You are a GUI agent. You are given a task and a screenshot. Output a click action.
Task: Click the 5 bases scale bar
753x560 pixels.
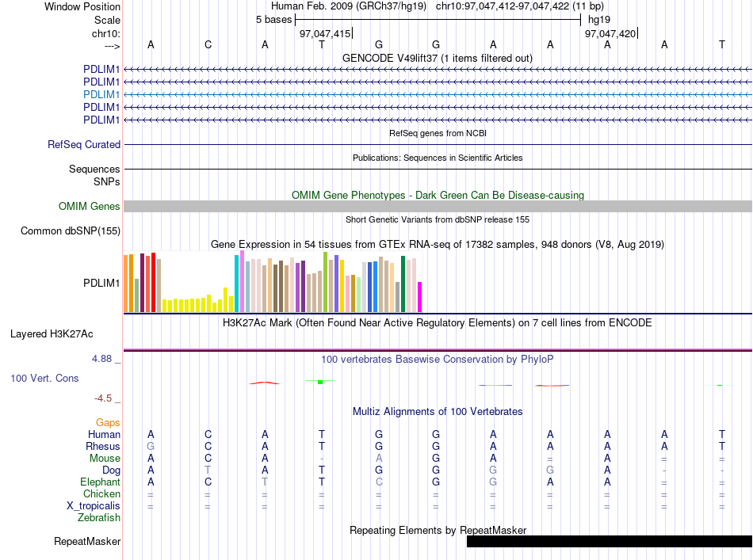pos(438,20)
